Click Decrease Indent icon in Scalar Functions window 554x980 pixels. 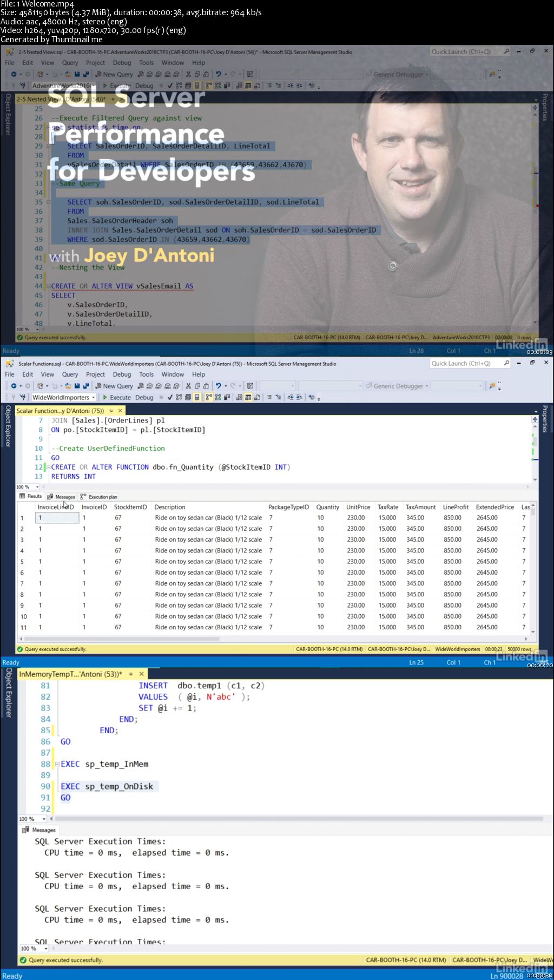coord(290,397)
